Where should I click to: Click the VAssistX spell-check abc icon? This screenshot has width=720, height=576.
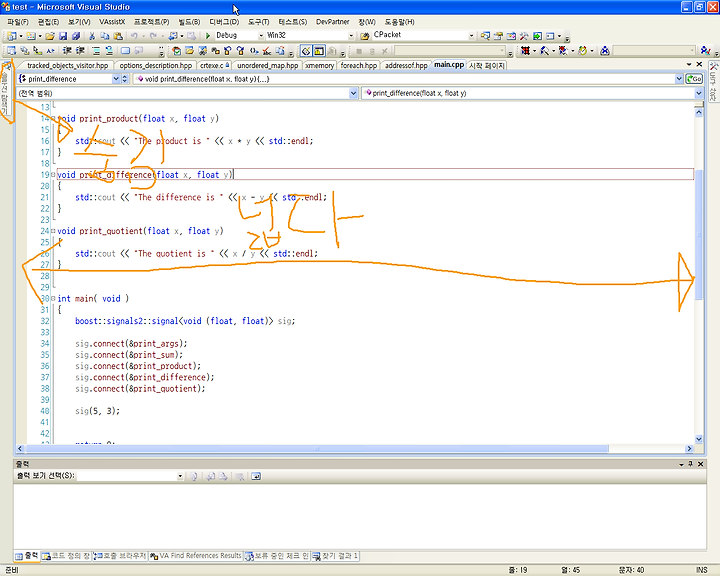click(266, 51)
